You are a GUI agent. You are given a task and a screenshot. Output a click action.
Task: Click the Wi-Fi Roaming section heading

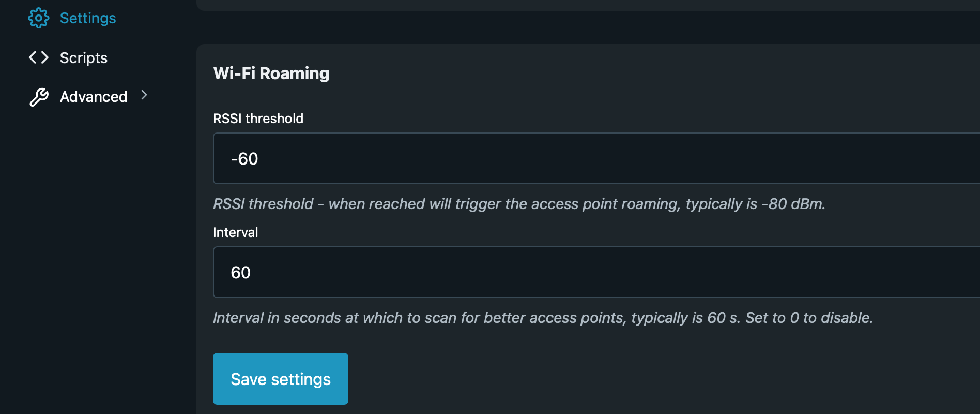tap(271, 73)
